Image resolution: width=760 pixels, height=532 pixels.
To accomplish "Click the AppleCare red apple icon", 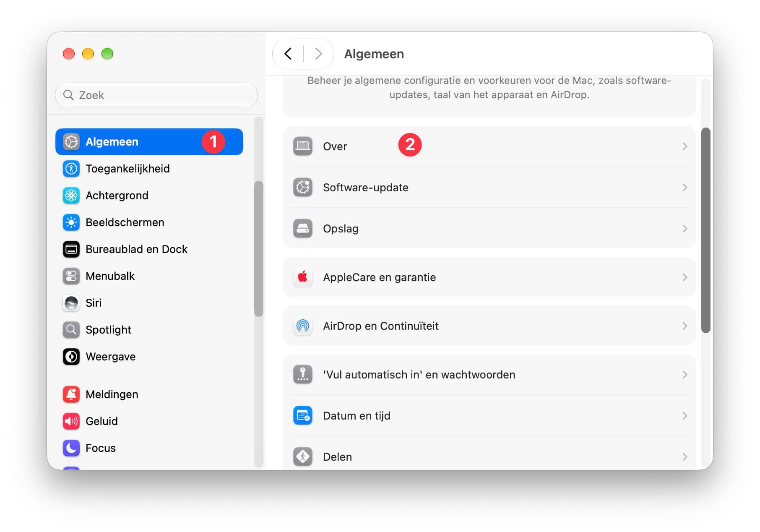I will [x=303, y=277].
